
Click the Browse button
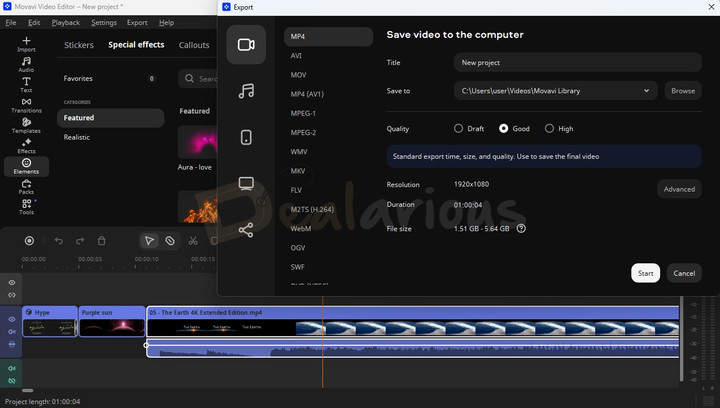(x=683, y=91)
